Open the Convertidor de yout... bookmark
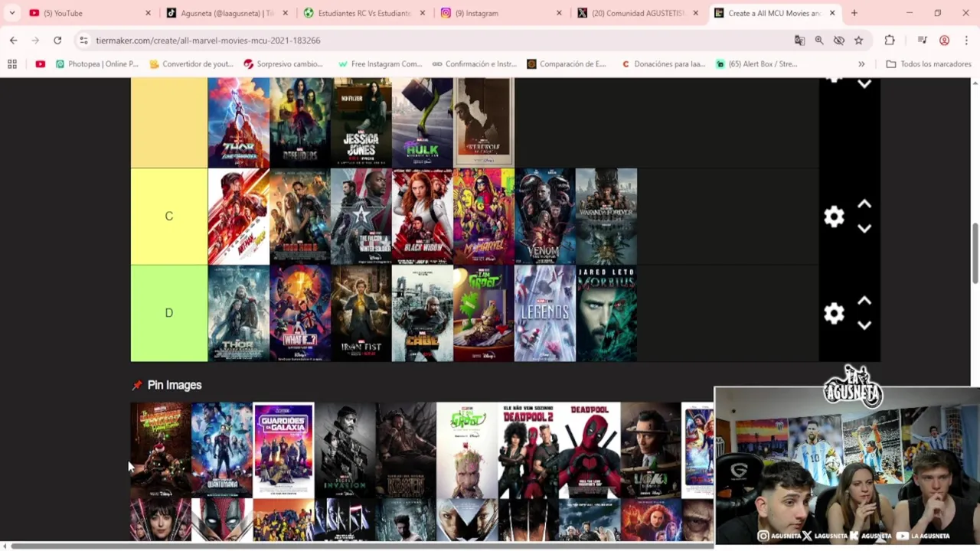This screenshot has width=980, height=551. click(191, 64)
